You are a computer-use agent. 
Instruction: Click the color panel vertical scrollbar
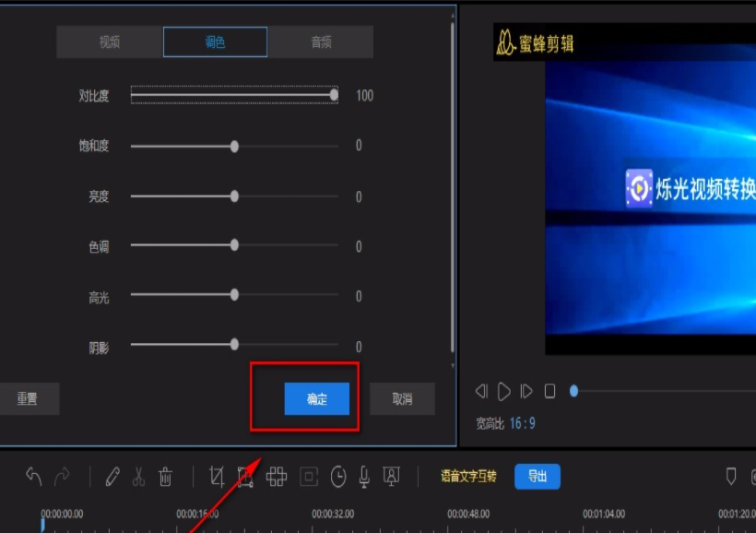[453, 188]
